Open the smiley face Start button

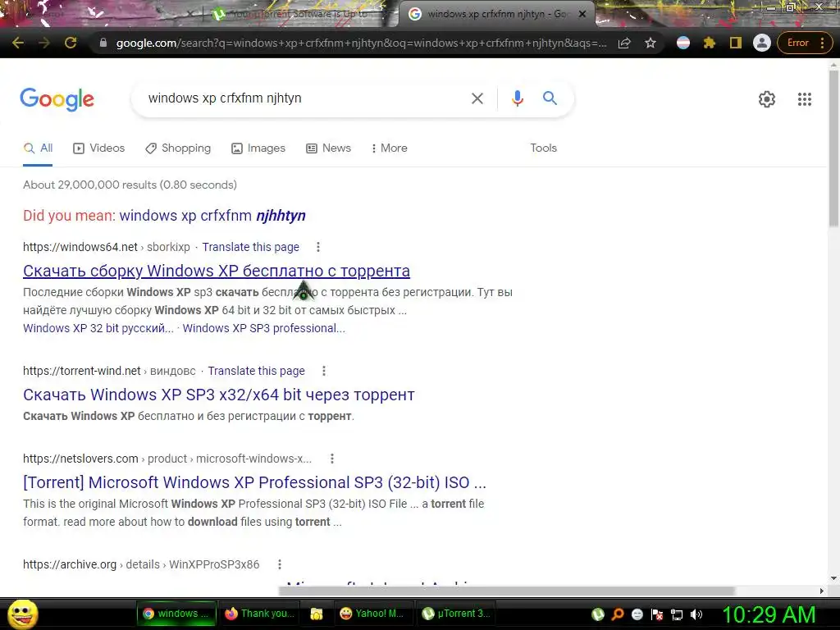pos(22,614)
